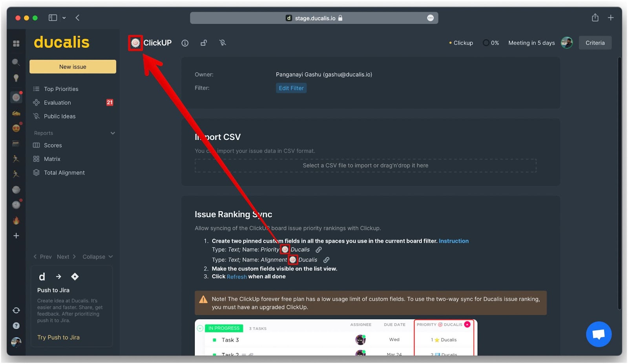Open the rice bowl emoji board
Viewport: 628px width, 364px height.
point(16,190)
